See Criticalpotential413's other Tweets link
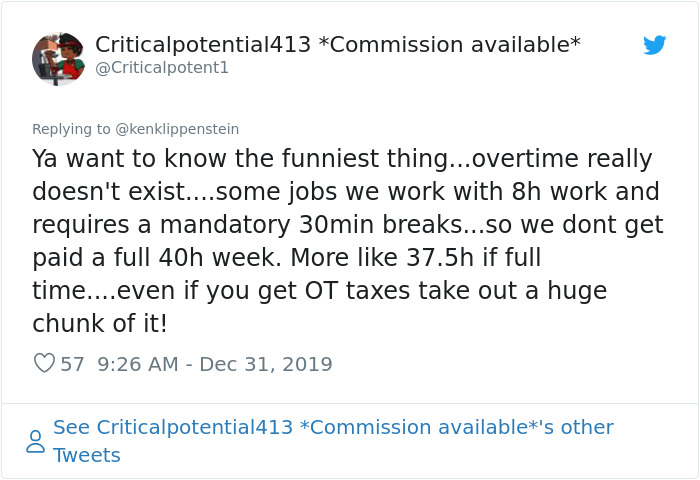The height and width of the screenshot is (480, 700). tap(332, 428)
